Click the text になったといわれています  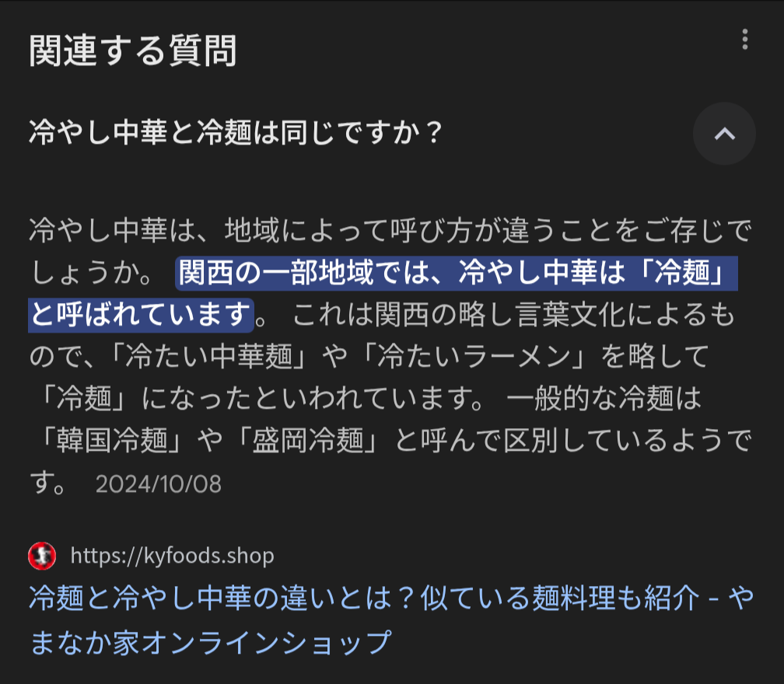311,399
